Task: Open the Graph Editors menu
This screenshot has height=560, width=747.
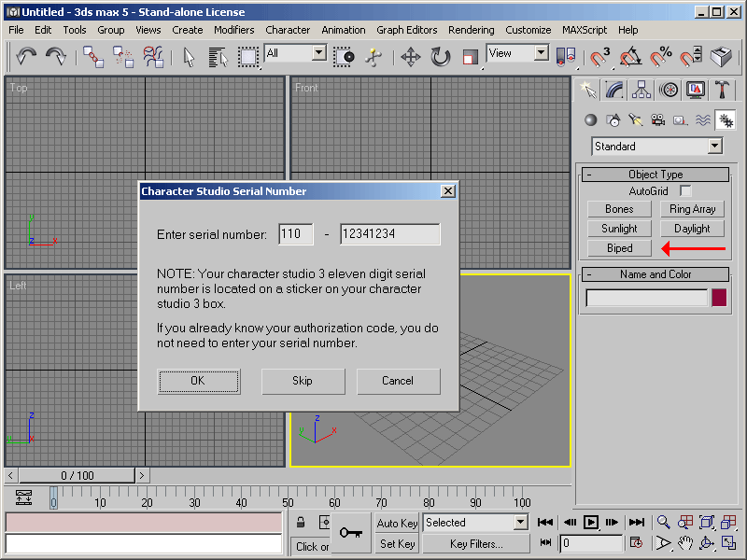Action: coord(407,30)
